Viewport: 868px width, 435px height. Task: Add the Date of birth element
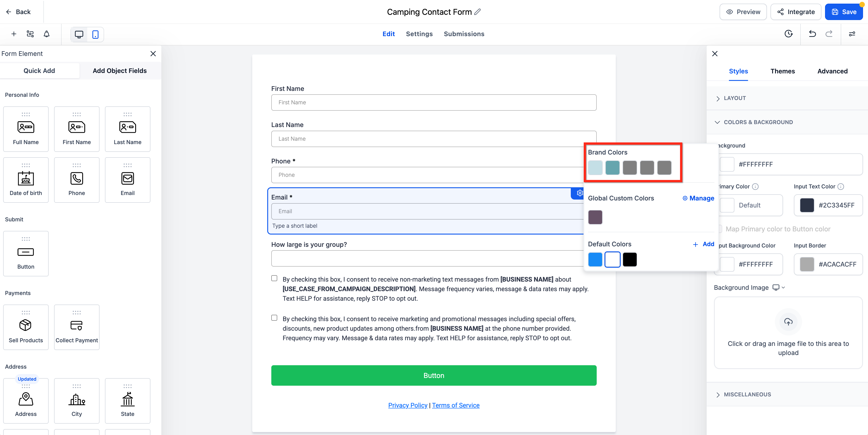tap(26, 180)
